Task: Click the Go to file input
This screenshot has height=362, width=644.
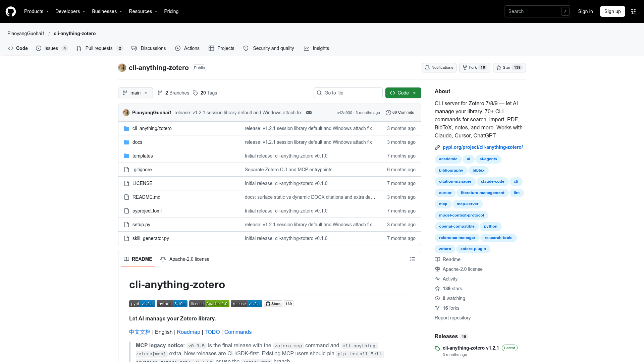Action: 348,93
